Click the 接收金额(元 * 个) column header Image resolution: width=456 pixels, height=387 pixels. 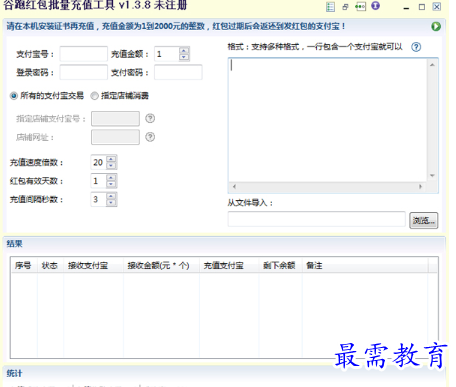click(x=161, y=265)
